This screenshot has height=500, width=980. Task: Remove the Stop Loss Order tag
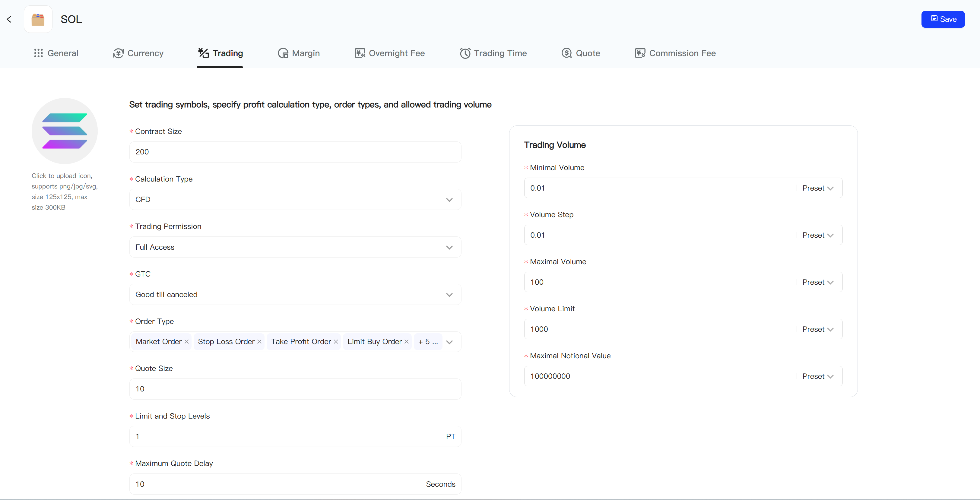click(259, 342)
